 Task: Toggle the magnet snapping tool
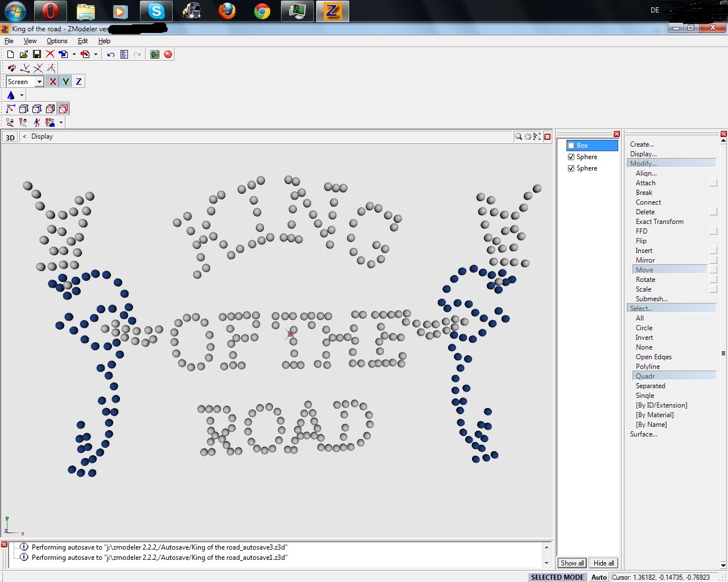(11, 68)
